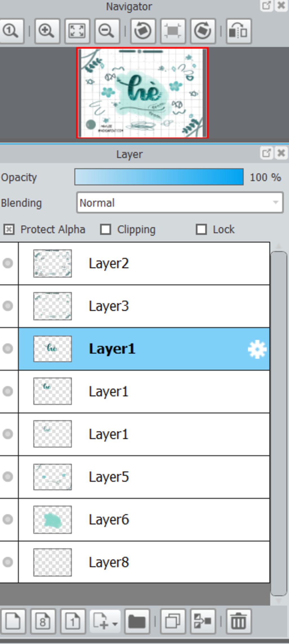Toggle the Protect Alpha checkbox
The height and width of the screenshot is (644, 289).
9,230
